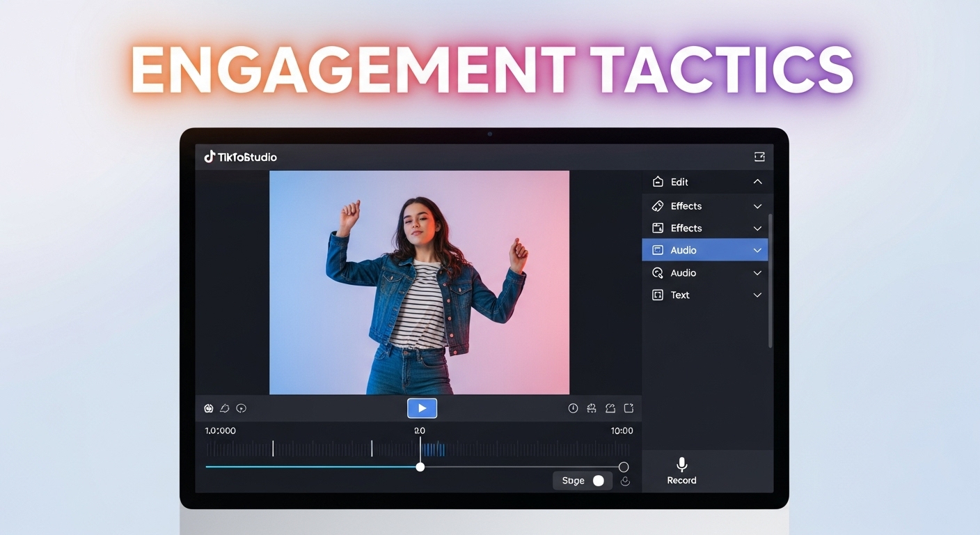Click the mic icon on the Record button
Viewport: 980px width, 535px height.
click(681, 464)
